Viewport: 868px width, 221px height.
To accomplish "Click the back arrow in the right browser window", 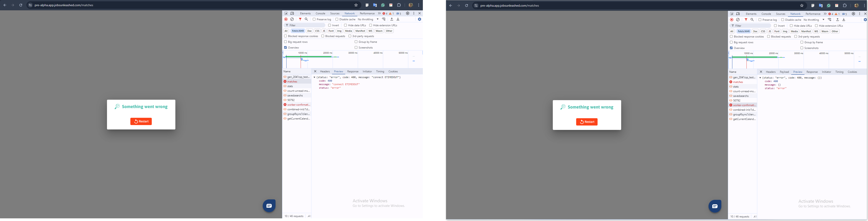I will click(x=450, y=5).
